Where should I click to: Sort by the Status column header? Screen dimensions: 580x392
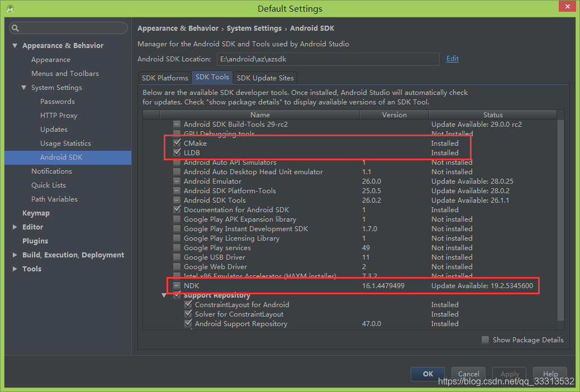pyautogui.click(x=493, y=114)
